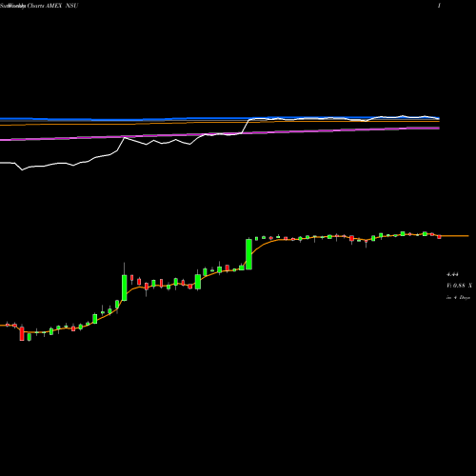Click the "in 4 Days" label
Viewport: 476px width, 476px height.
pyautogui.click(x=458, y=297)
